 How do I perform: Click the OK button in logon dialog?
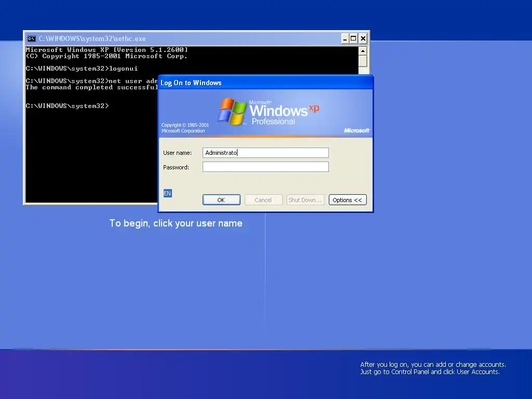221,200
